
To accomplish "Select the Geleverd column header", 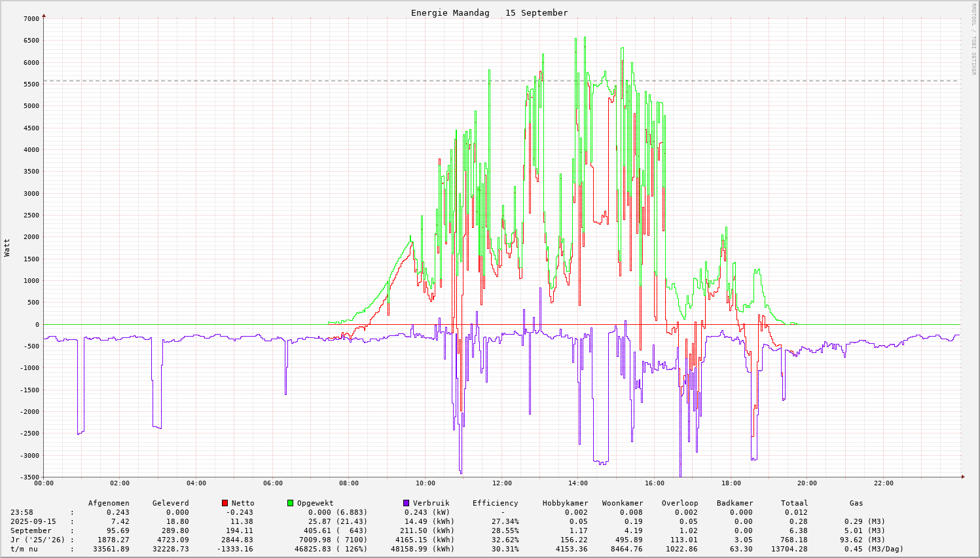I will 170,503.
